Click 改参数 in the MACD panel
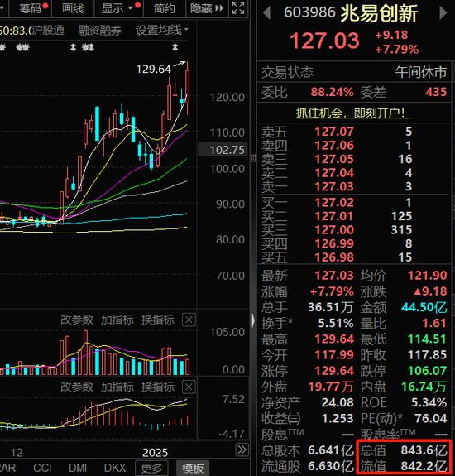 coord(77,387)
